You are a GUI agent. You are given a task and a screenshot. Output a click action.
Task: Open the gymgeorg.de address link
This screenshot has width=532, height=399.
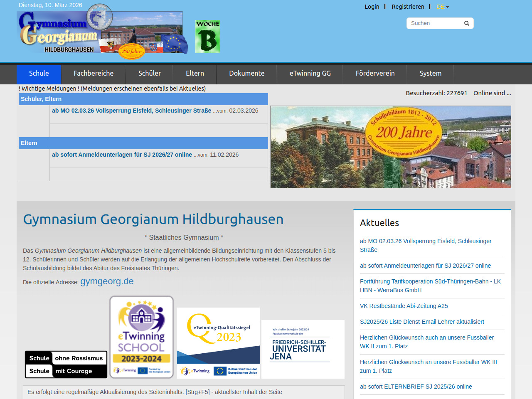(107, 281)
